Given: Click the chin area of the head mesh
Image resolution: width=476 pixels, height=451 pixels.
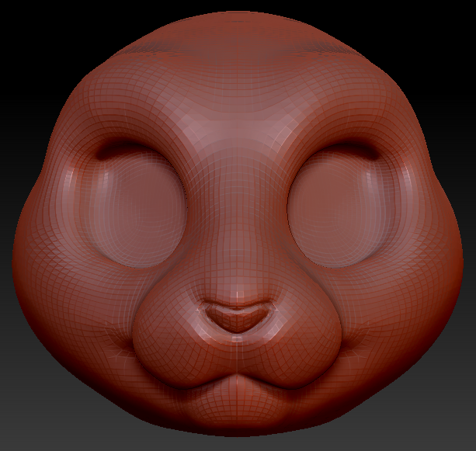Looking at the screenshot, I should (238, 411).
